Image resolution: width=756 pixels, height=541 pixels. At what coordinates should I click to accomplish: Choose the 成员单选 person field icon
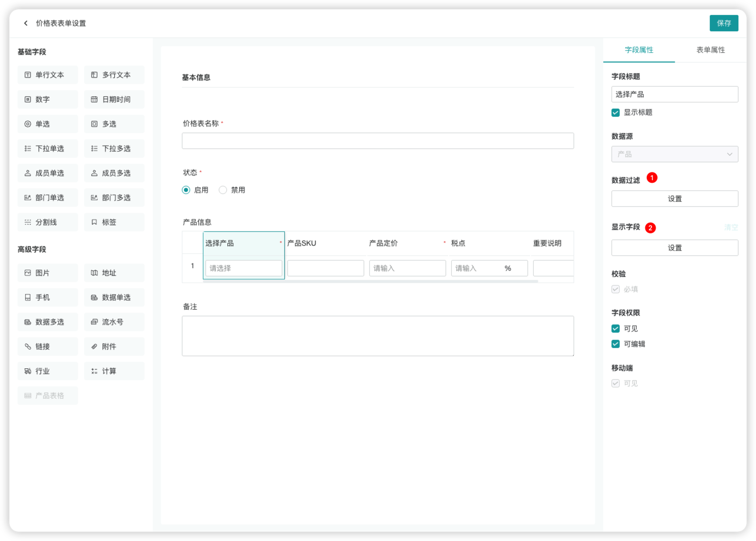[x=28, y=173]
